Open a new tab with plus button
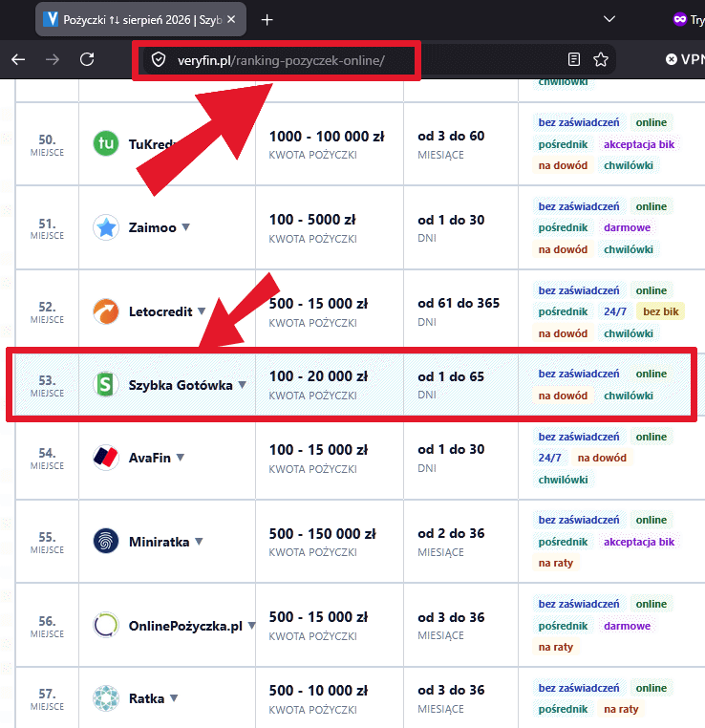The height and width of the screenshot is (728, 705). [x=267, y=19]
